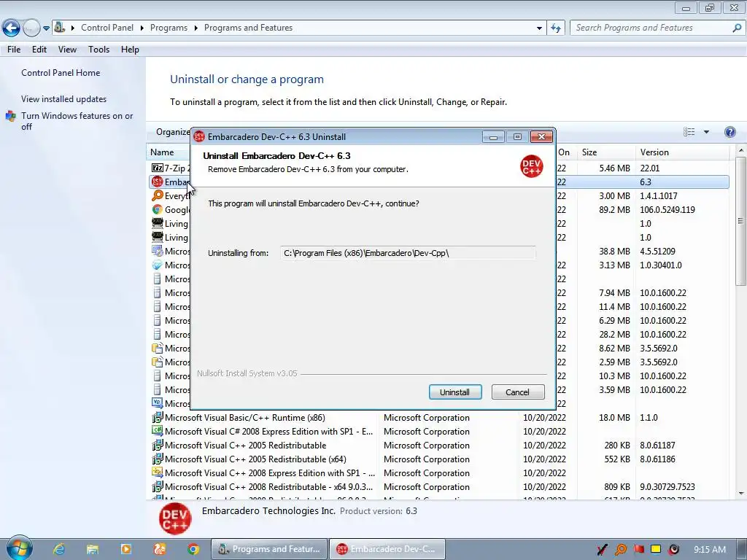Open Turn Windows features on or off
Viewport: 747px width, 560px height.
click(x=77, y=121)
